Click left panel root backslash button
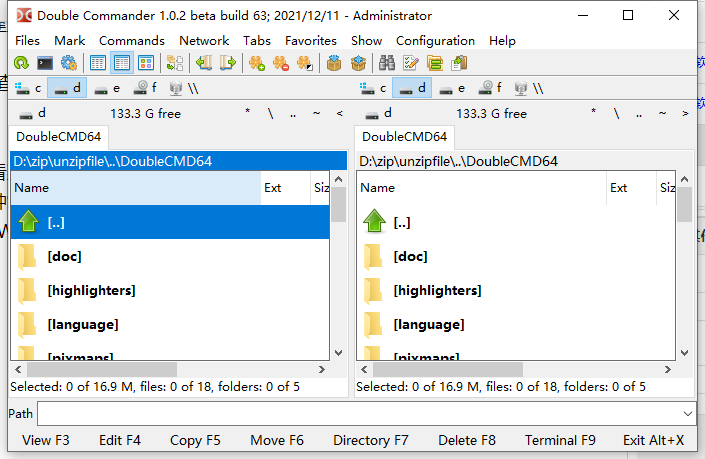The height and width of the screenshot is (459, 705). pos(270,114)
